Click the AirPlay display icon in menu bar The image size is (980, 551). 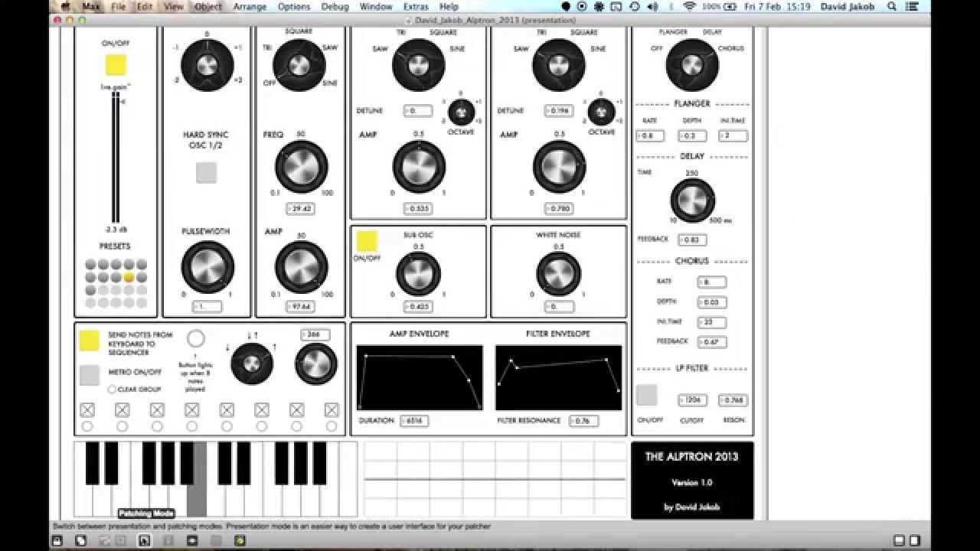pos(617,6)
